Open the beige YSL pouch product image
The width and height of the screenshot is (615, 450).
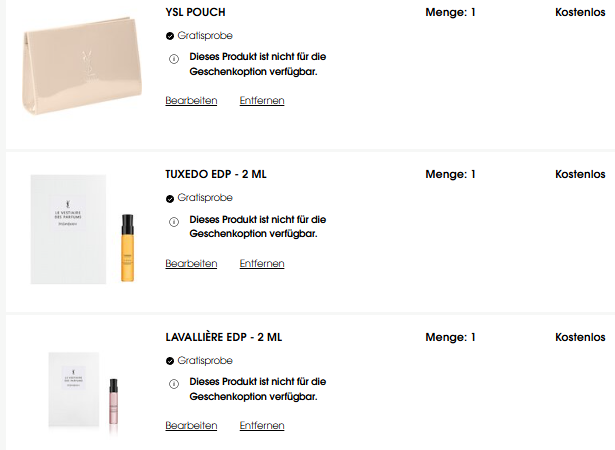tap(82, 66)
